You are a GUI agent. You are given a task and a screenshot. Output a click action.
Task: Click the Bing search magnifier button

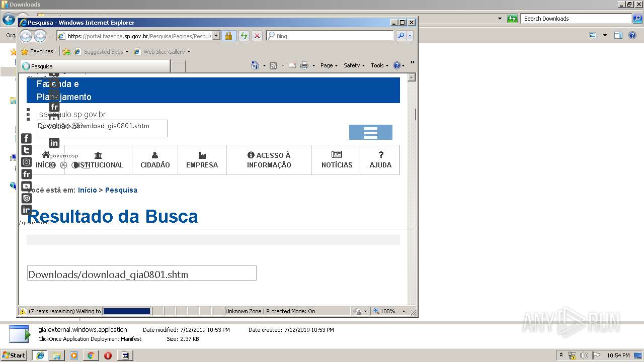[401, 36]
